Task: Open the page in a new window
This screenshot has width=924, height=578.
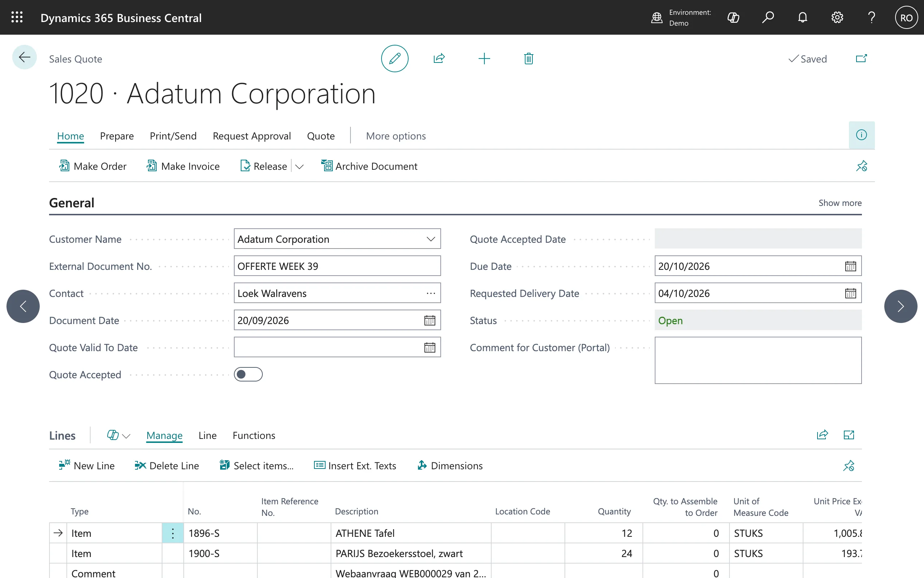Action: 862,59
